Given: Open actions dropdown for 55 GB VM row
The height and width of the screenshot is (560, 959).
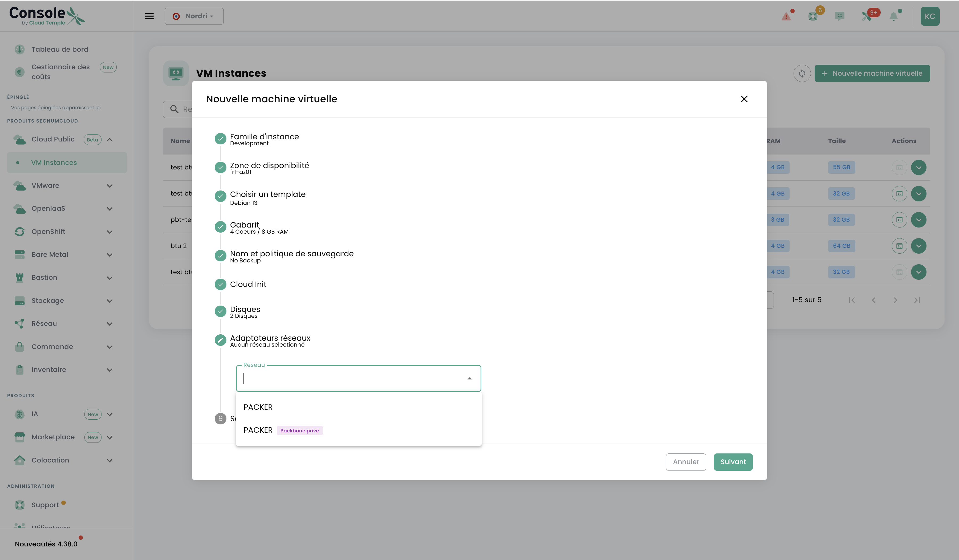Looking at the screenshot, I should (x=919, y=168).
